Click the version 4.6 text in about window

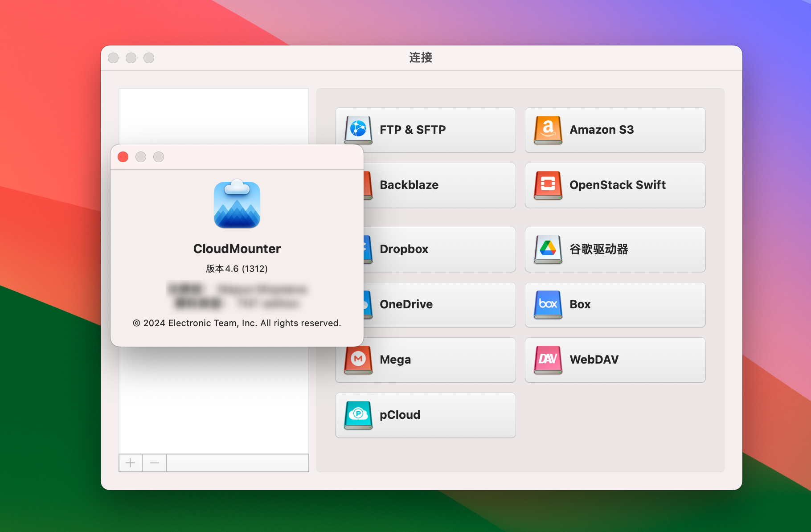pyautogui.click(x=237, y=268)
